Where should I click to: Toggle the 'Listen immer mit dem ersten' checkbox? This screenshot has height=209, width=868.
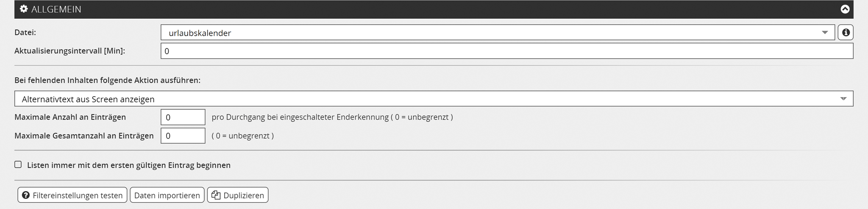18,164
